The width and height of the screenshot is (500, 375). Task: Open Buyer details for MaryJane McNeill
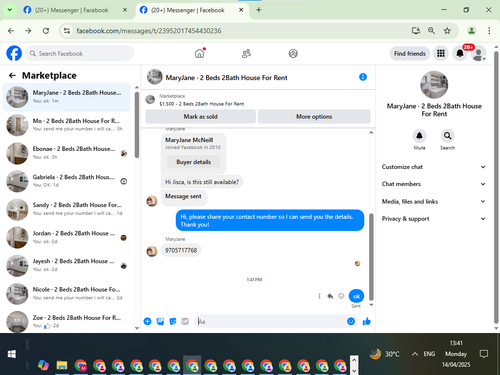pyautogui.click(x=194, y=162)
